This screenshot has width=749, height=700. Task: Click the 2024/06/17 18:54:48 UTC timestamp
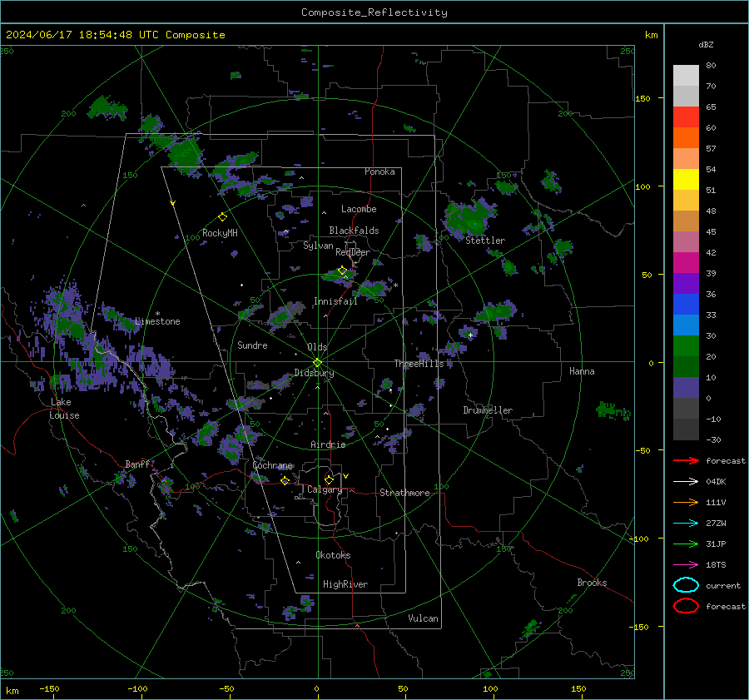[x=115, y=35]
